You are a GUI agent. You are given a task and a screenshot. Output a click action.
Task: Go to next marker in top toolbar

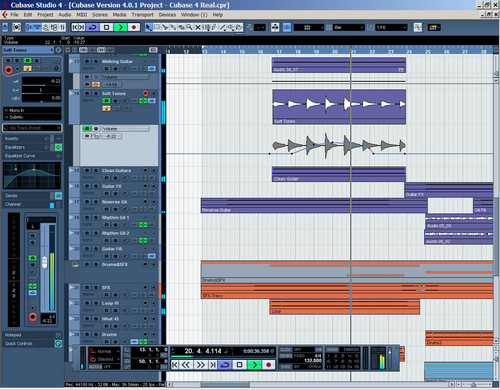[82, 27]
